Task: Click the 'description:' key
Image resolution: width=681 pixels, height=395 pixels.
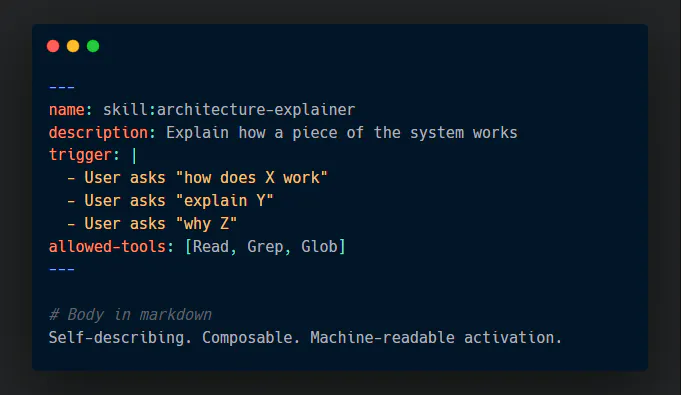Action: [102, 133]
